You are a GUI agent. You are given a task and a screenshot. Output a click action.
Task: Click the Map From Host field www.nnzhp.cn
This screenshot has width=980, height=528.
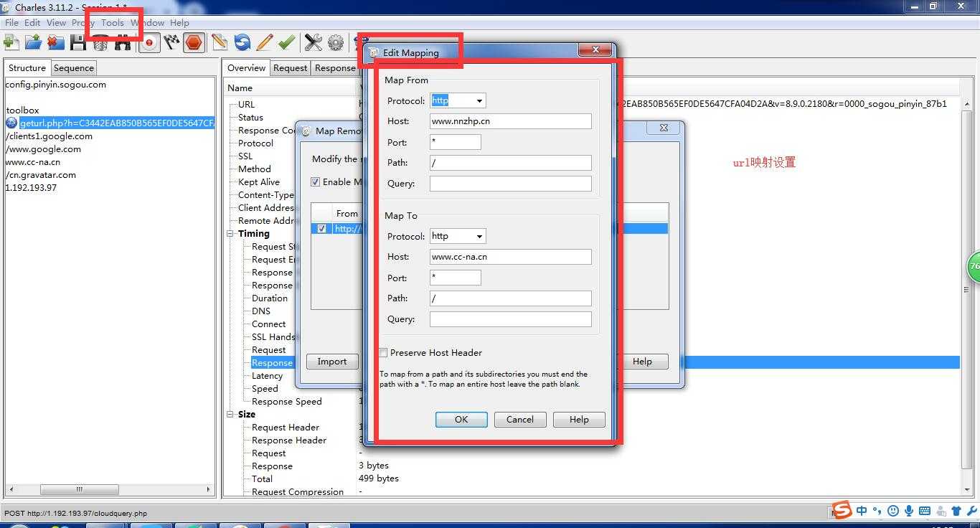(511, 121)
